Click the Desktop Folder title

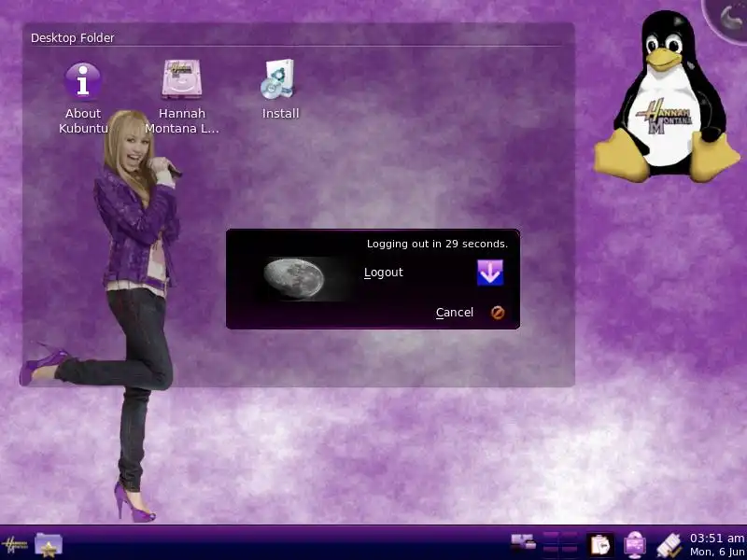point(73,37)
